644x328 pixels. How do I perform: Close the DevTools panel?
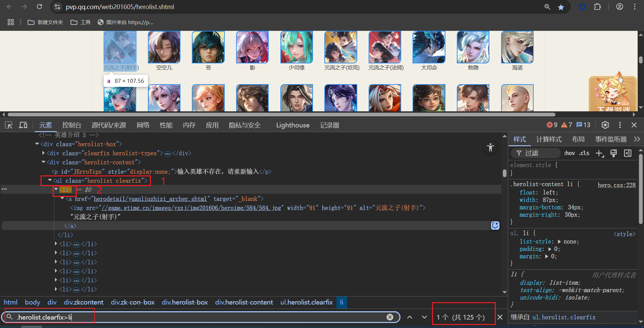[x=634, y=125]
